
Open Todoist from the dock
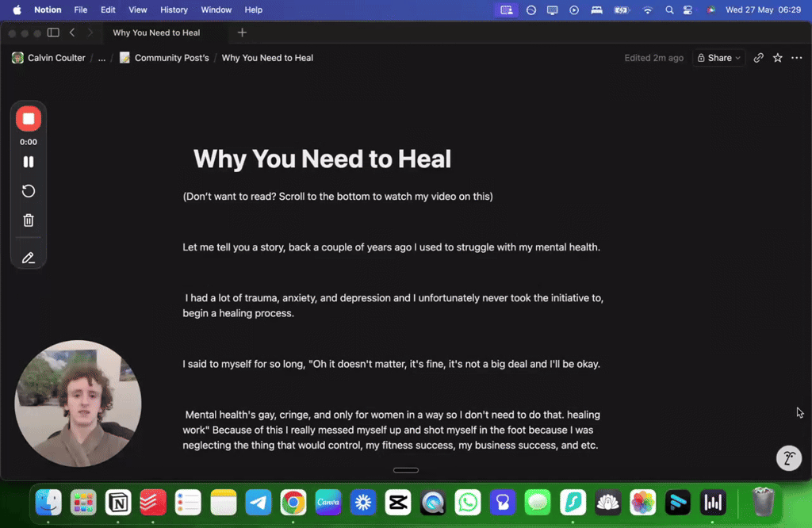click(153, 502)
